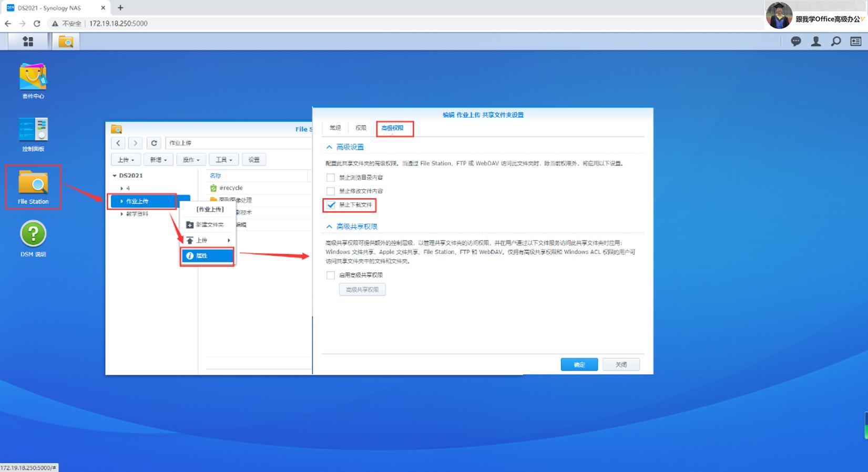Go forward in File Station navigation
Screen dimensions: 868x472
tap(135, 143)
